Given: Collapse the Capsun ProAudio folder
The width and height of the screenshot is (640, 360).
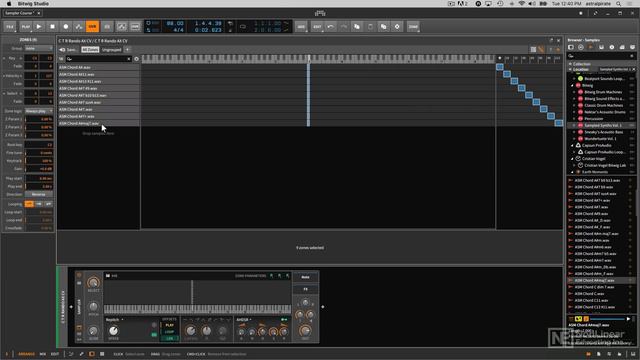Looking at the screenshot, I should [x=573, y=145].
